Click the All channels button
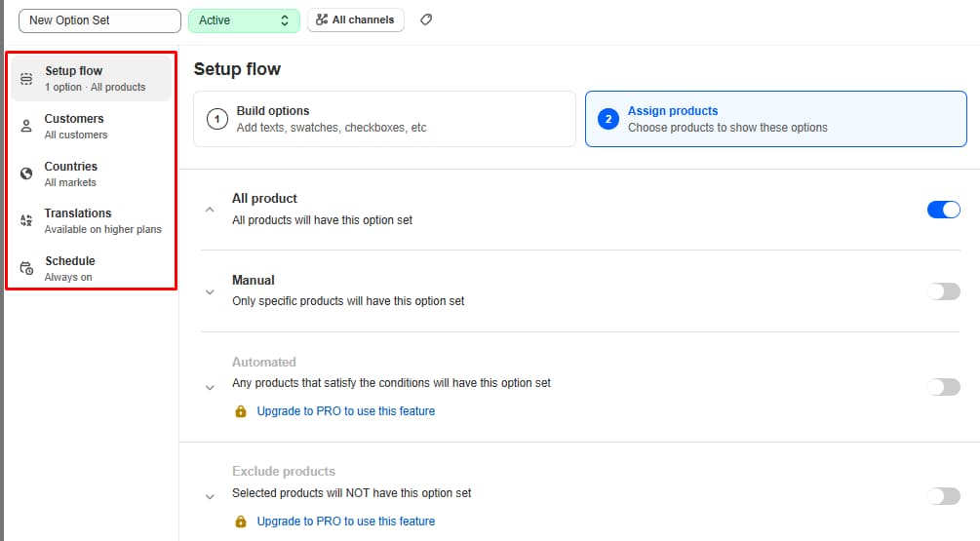Screen dimensions: 980x541 [356, 20]
